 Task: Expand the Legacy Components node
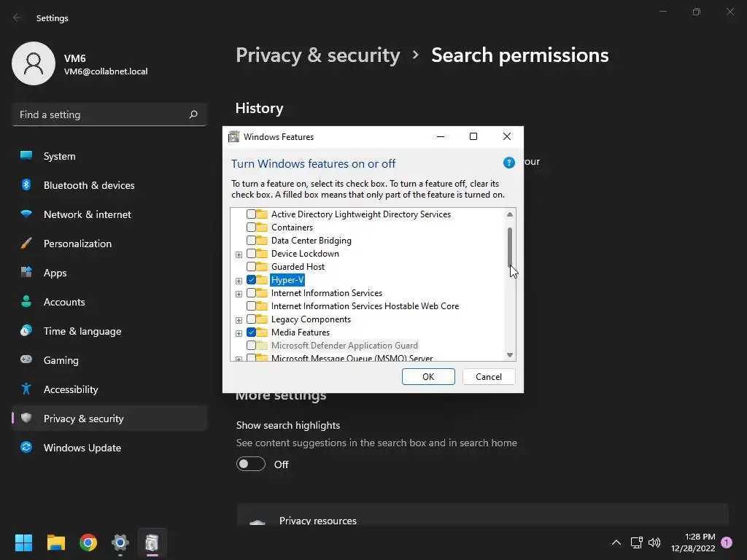239,320
